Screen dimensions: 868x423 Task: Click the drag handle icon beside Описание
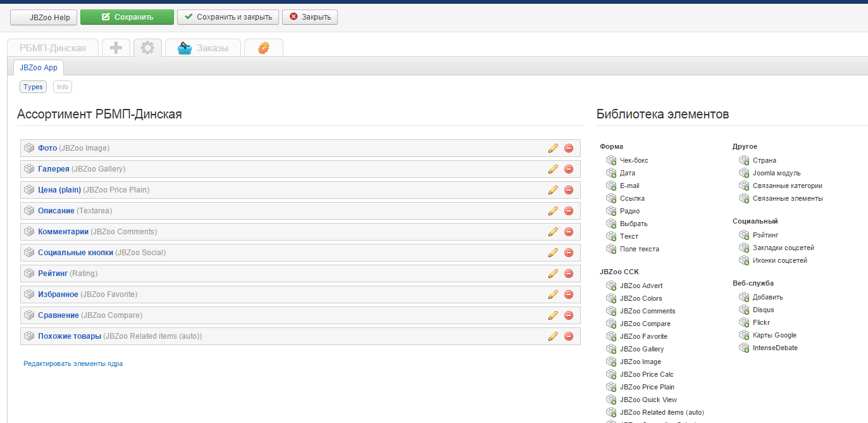(x=29, y=211)
